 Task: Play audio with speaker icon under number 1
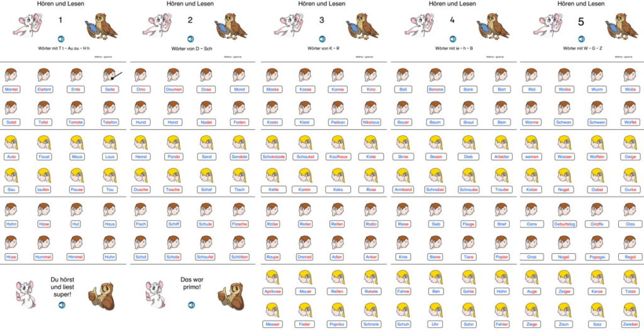click(x=61, y=38)
